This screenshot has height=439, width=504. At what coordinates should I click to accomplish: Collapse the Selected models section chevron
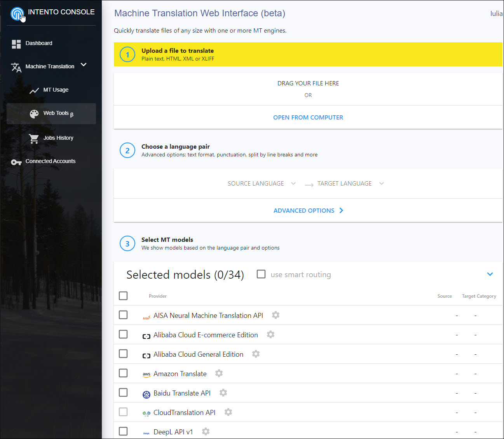click(x=490, y=274)
